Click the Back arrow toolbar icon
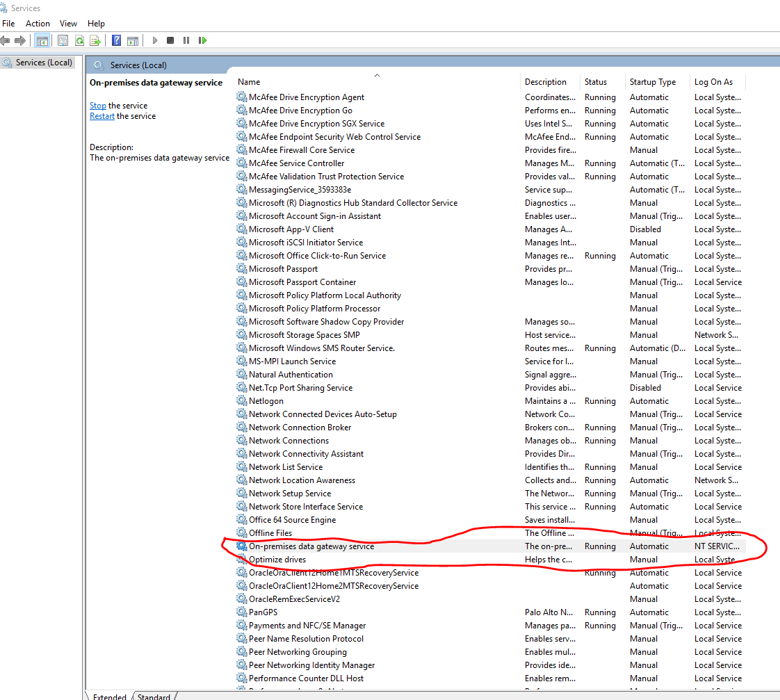Viewport: 780px width, 700px height. click(5, 41)
